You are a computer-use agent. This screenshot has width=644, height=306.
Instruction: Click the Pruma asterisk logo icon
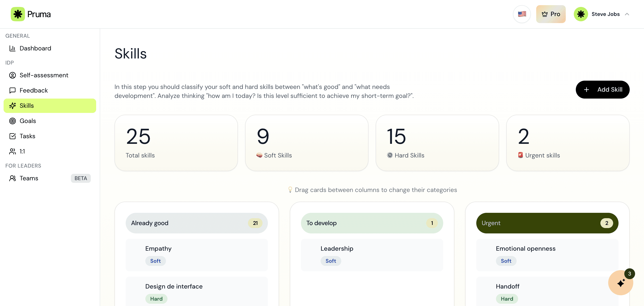(18, 14)
